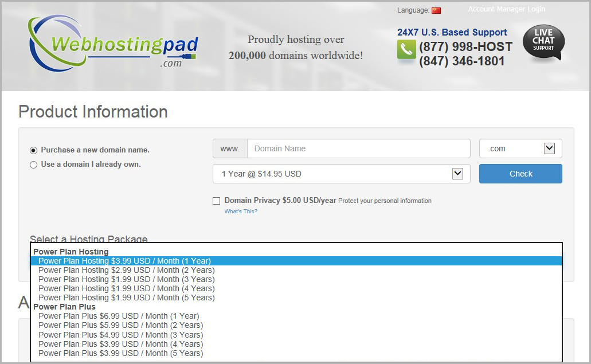591x364 pixels.
Task: Select Power Plan Plus $4.99 (3 Years)
Action: click(x=120, y=335)
